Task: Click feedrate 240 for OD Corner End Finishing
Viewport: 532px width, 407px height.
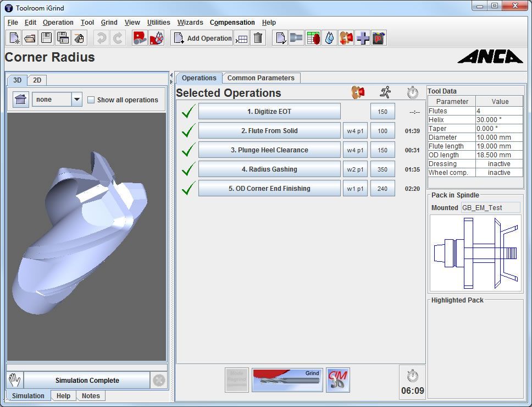Action: click(x=383, y=189)
